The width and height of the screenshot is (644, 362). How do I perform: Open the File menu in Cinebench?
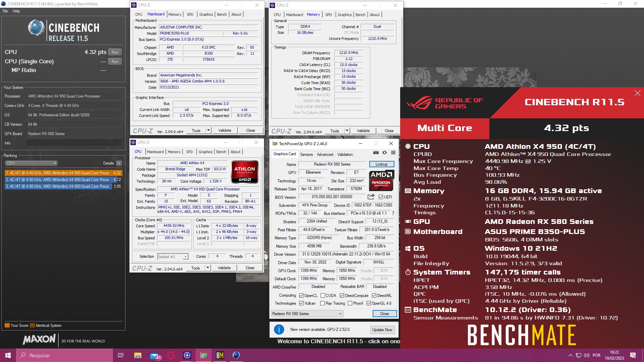coord(5,11)
